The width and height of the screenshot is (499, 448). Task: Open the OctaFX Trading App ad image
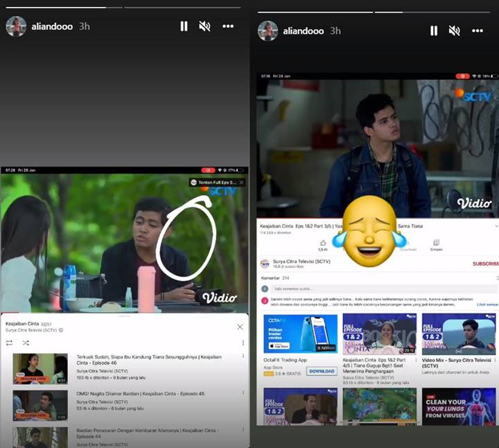pos(300,334)
